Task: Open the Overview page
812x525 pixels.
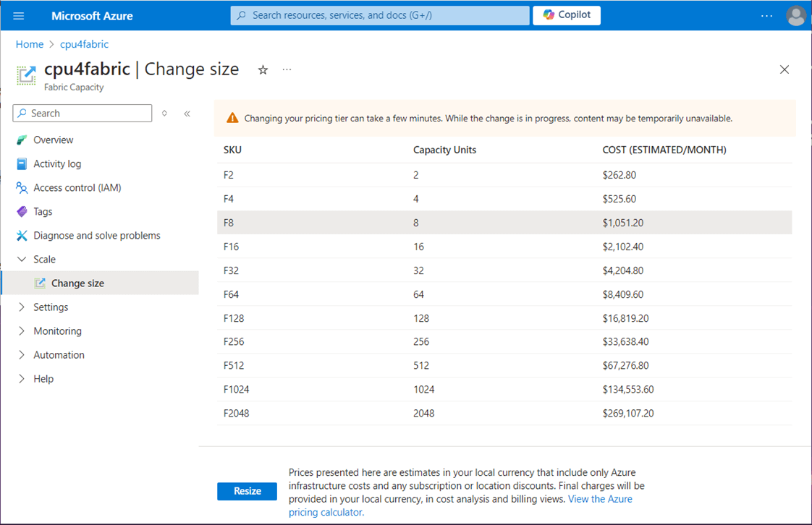Action: coord(53,140)
